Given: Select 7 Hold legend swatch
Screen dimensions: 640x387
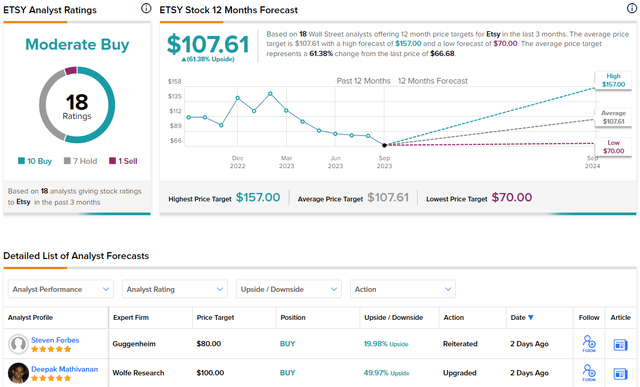Looking at the screenshot, I should tap(67, 161).
